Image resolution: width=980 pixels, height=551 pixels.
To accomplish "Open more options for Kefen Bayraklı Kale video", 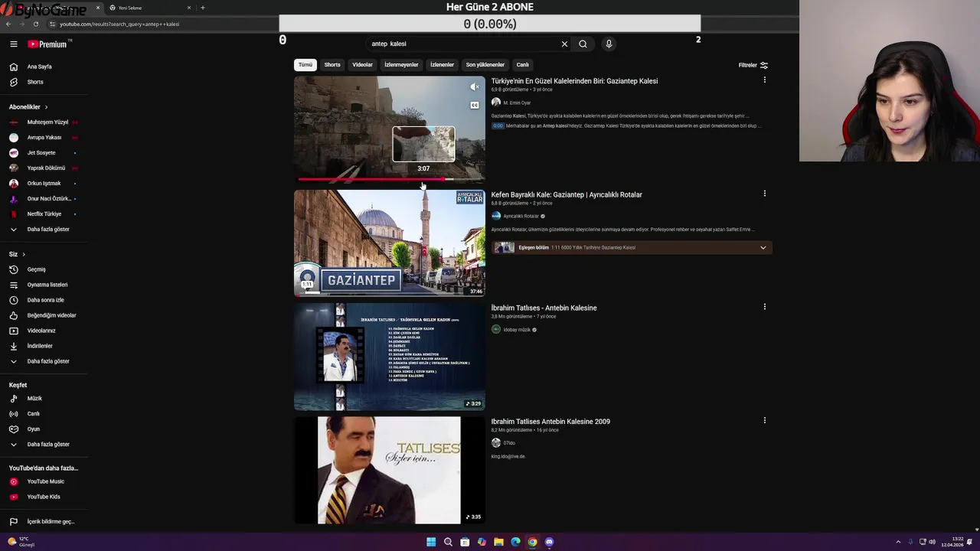I will 764,194.
